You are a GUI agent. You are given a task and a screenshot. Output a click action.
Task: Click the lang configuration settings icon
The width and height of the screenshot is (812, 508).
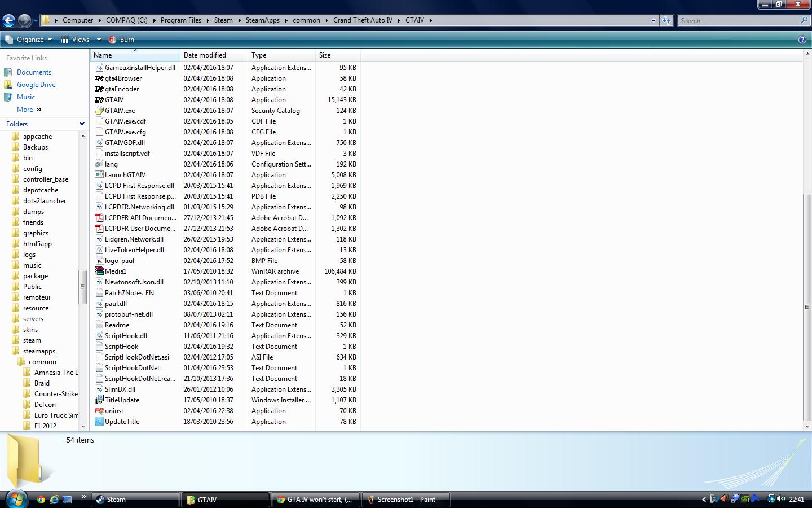click(99, 164)
